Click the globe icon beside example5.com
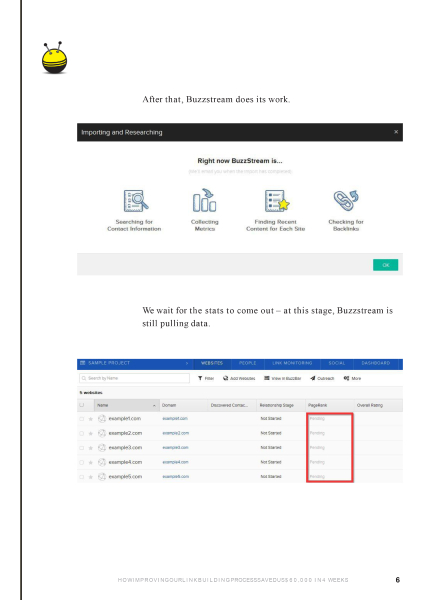 click(x=102, y=477)
